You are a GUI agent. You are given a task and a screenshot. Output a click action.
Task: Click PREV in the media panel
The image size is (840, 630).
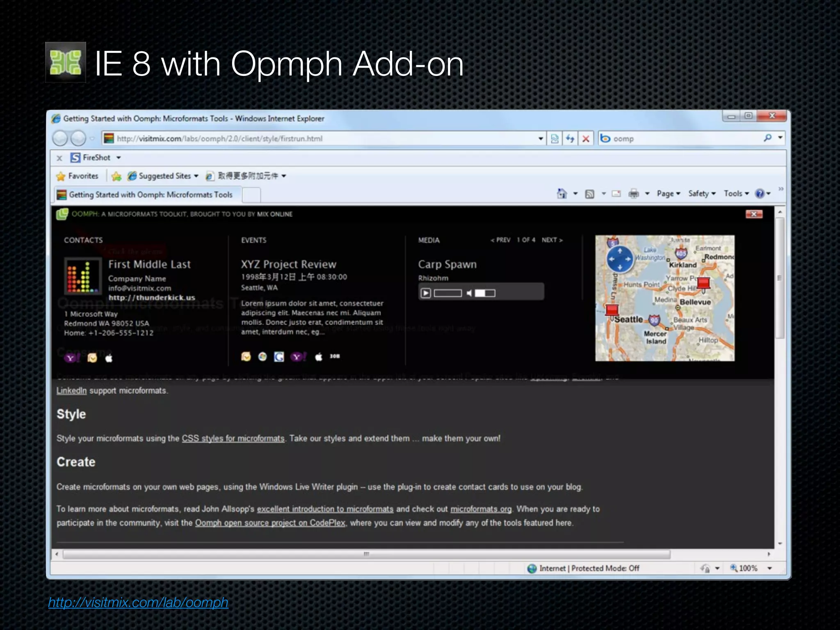500,240
